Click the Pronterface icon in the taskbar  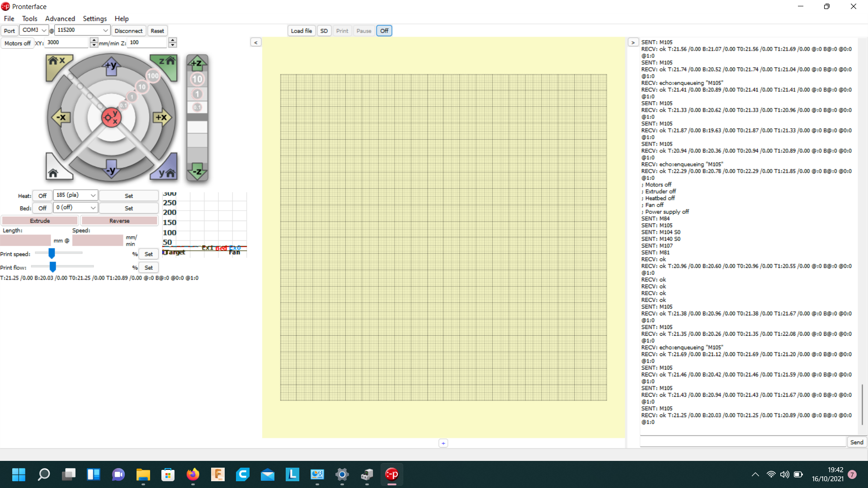point(392,474)
